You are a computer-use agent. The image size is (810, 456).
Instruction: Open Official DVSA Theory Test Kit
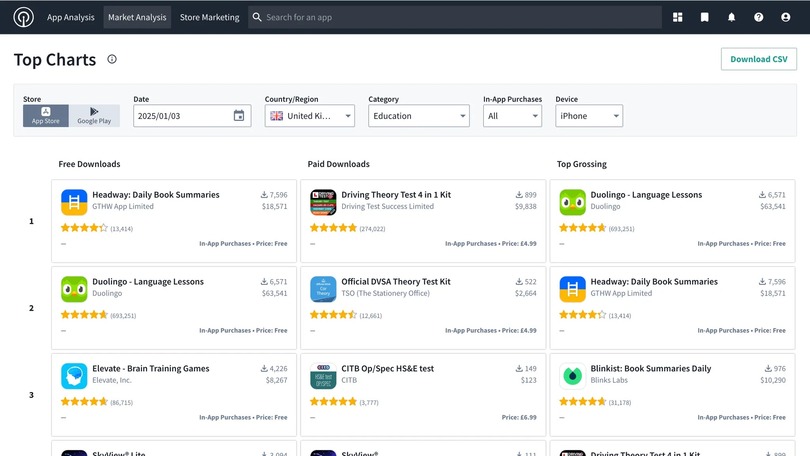click(396, 281)
